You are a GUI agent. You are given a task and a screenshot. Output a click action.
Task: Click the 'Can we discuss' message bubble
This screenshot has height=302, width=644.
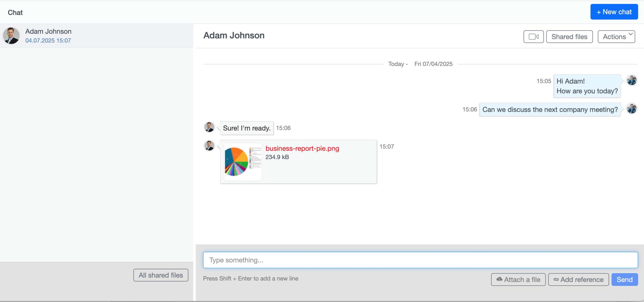coord(550,110)
